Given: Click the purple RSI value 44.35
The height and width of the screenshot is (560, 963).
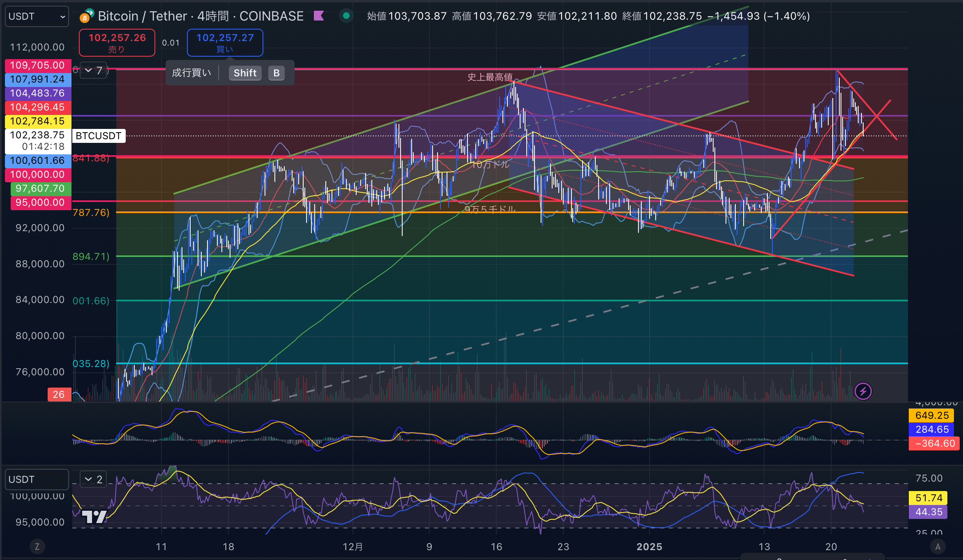Looking at the screenshot, I should 928,512.
